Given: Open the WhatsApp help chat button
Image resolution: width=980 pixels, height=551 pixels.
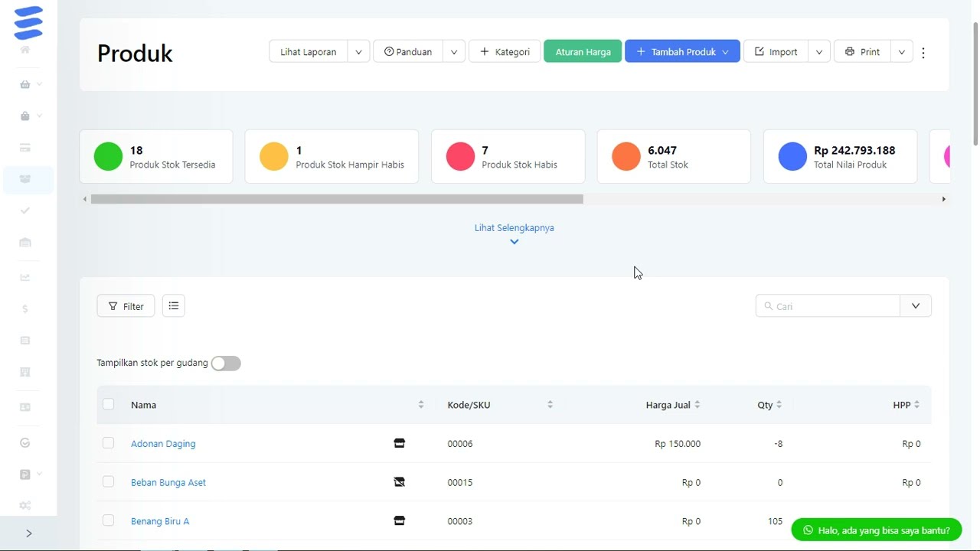Looking at the screenshot, I should 876,530.
